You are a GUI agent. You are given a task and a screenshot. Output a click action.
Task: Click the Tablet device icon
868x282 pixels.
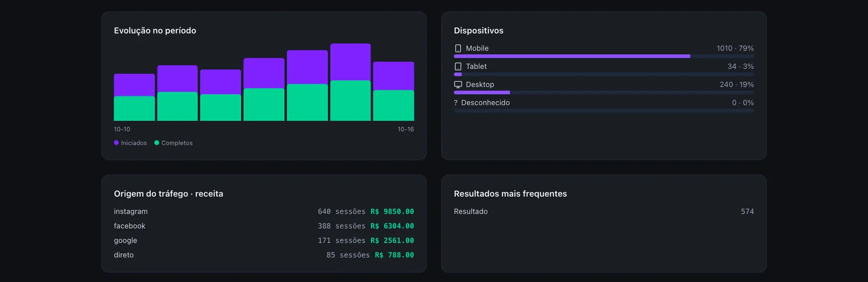(x=458, y=66)
